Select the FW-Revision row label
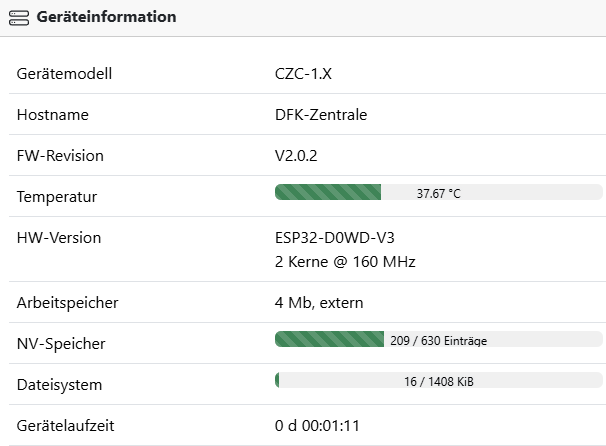Image resolution: width=606 pixels, height=446 pixels. click(60, 156)
